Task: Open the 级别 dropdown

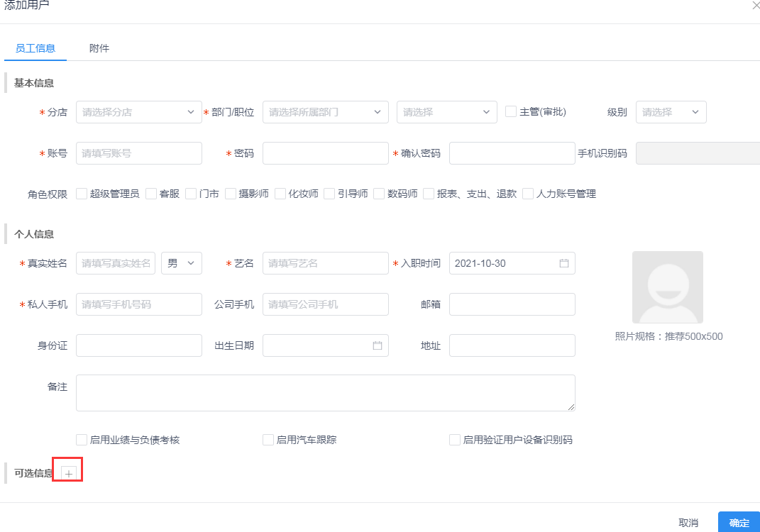Action: pos(671,111)
